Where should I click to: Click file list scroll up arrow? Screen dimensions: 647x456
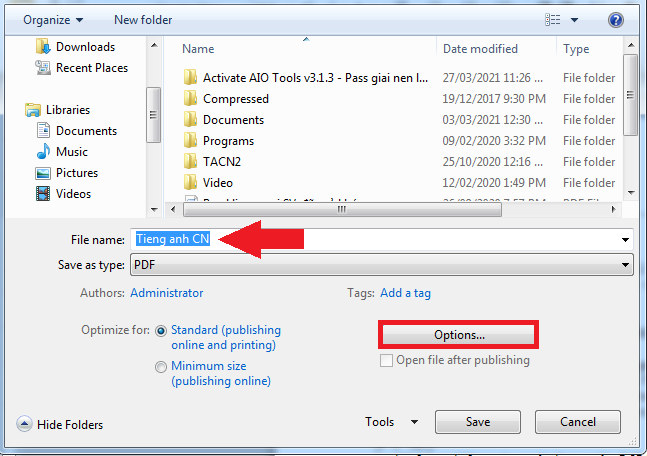tap(630, 45)
